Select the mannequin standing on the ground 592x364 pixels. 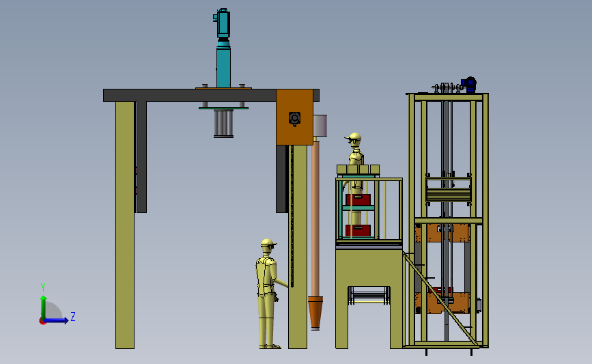pyautogui.click(x=268, y=294)
